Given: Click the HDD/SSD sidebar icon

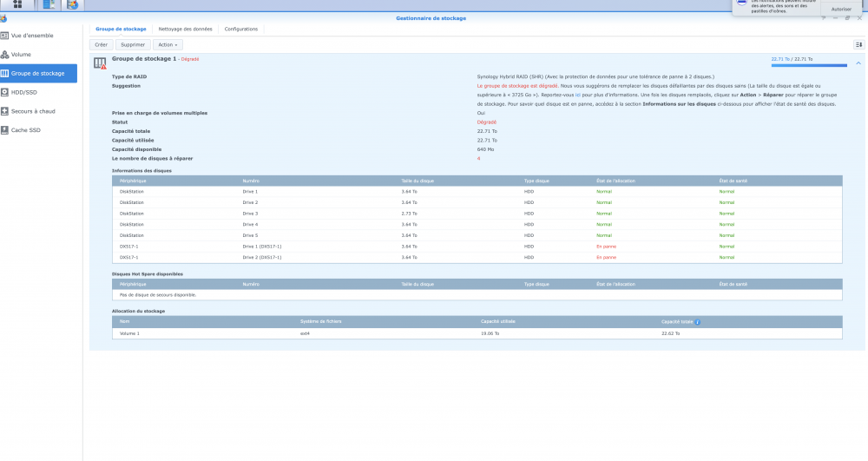Looking at the screenshot, I should [x=4, y=92].
